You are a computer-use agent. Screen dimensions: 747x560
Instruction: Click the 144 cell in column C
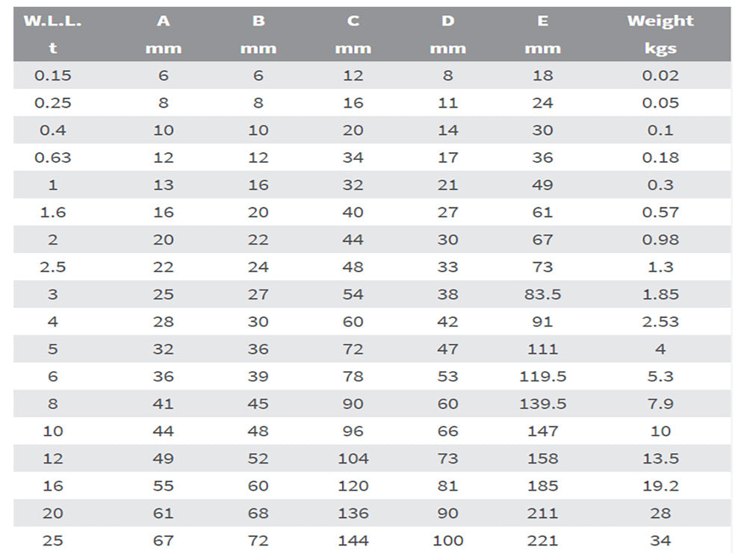(x=353, y=541)
